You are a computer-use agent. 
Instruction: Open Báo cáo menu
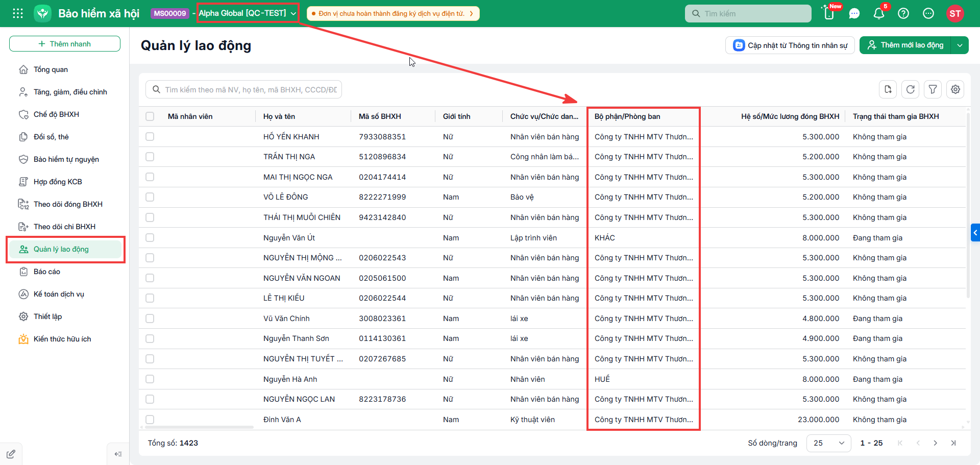tap(65, 272)
